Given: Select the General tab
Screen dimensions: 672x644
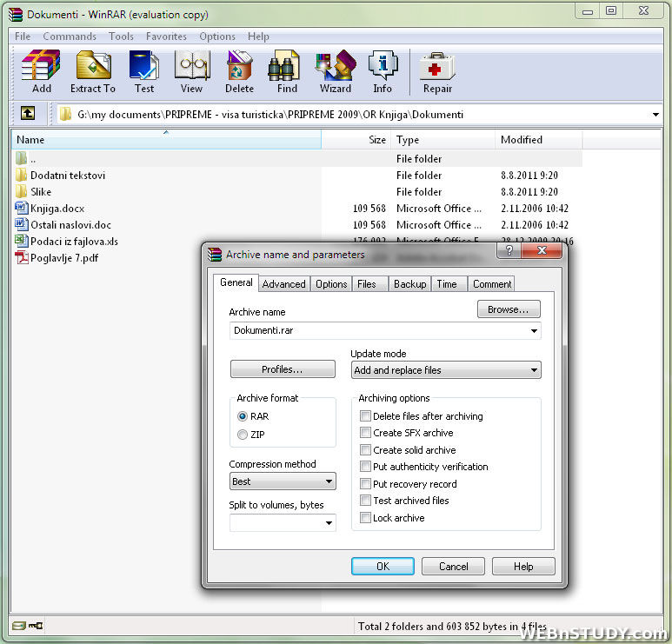Looking at the screenshot, I should tap(236, 282).
